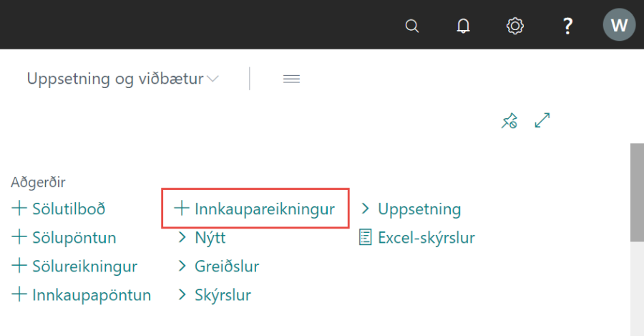Open the W user account avatar

(x=619, y=26)
